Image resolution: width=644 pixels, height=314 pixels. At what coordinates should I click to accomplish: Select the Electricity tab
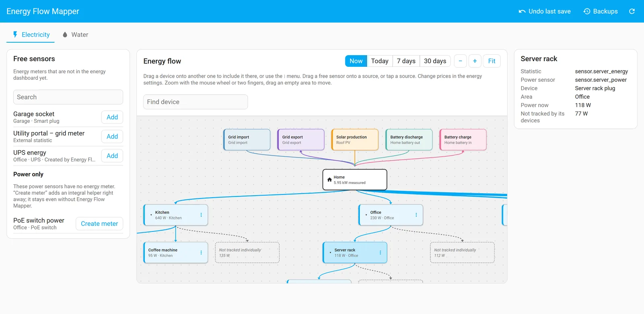pyautogui.click(x=31, y=35)
